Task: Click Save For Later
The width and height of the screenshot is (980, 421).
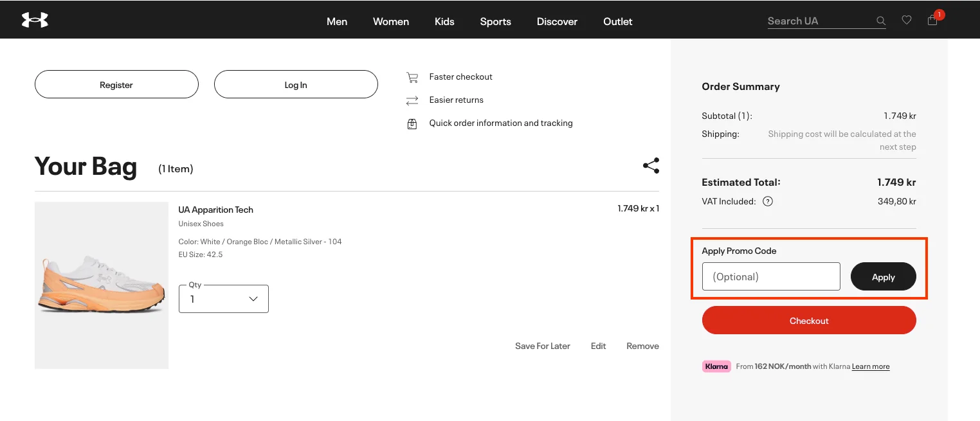Action: coord(543,346)
